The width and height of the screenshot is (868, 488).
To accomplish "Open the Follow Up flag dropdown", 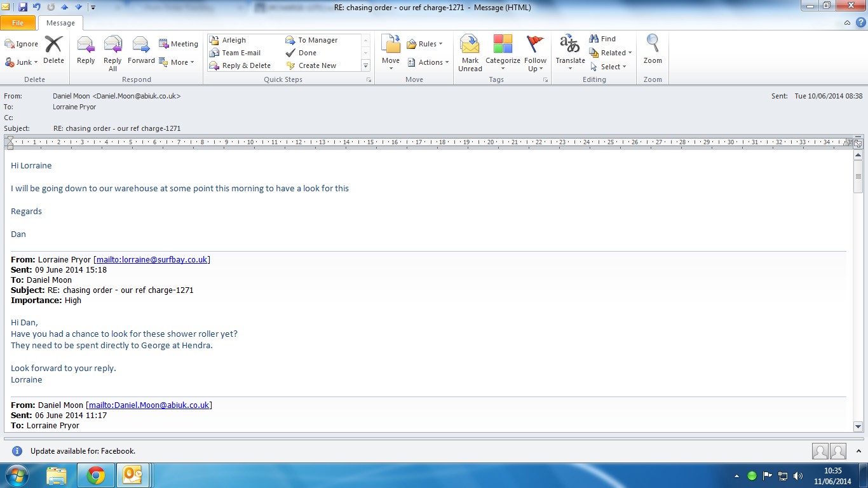I will pyautogui.click(x=535, y=52).
